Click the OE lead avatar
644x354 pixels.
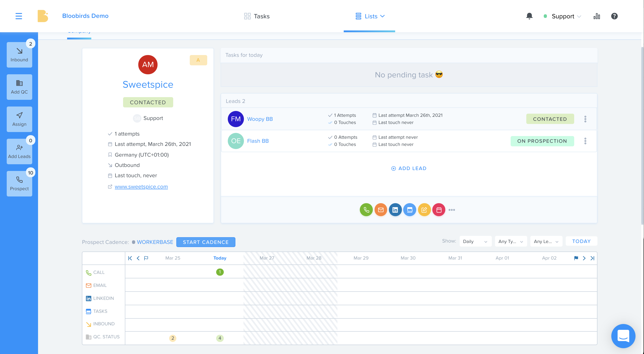pyautogui.click(x=235, y=141)
